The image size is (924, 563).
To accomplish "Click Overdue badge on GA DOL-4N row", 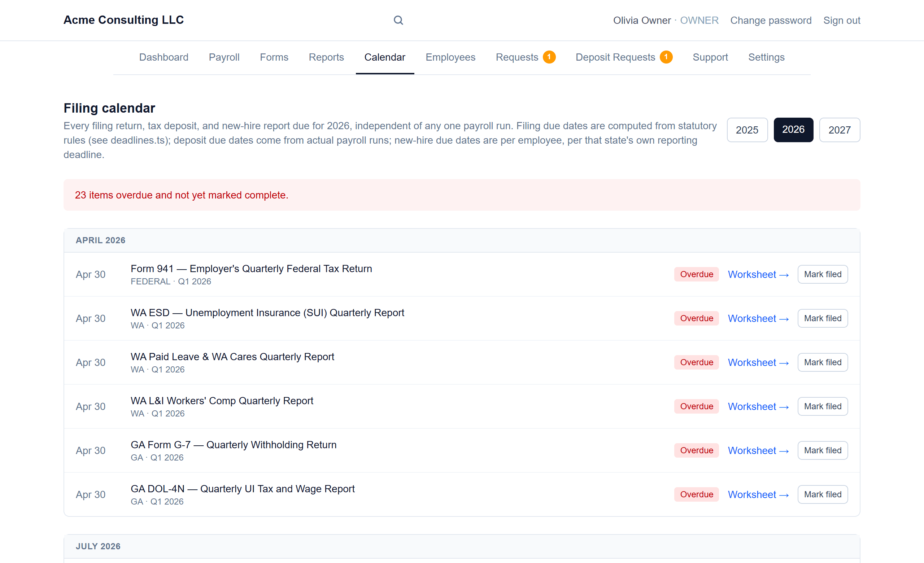I will [696, 494].
